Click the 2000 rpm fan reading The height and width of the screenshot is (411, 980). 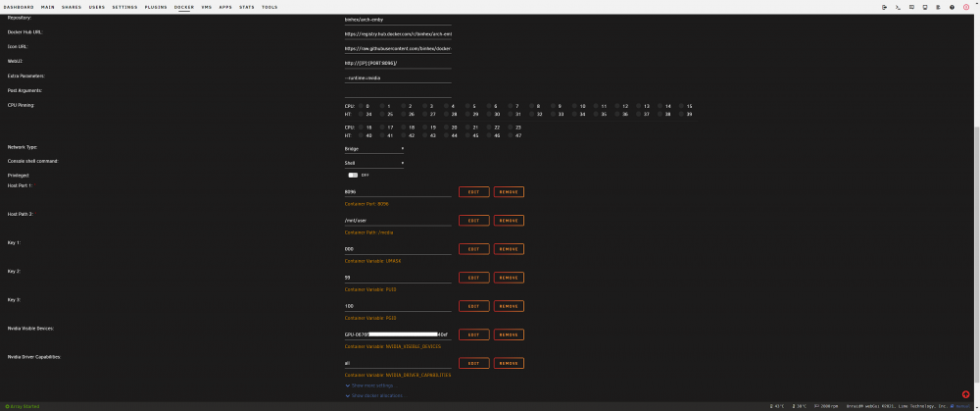[825, 407]
